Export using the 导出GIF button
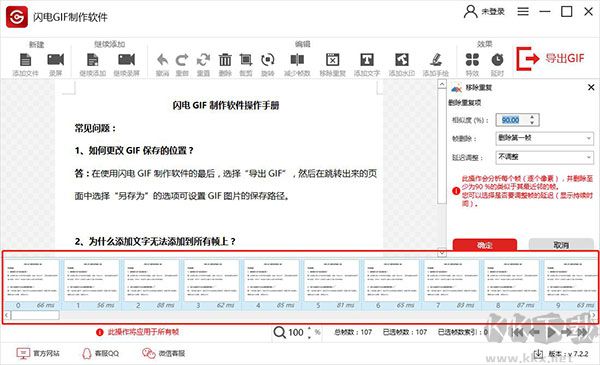The height and width of the screenshot is (365, 600). point(551,59)
